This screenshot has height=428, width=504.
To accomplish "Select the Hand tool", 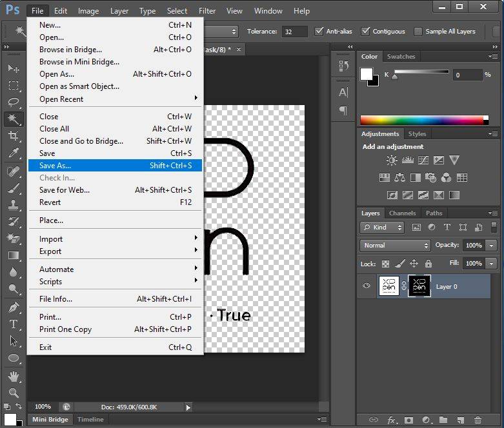I will [x=13, y=376].
